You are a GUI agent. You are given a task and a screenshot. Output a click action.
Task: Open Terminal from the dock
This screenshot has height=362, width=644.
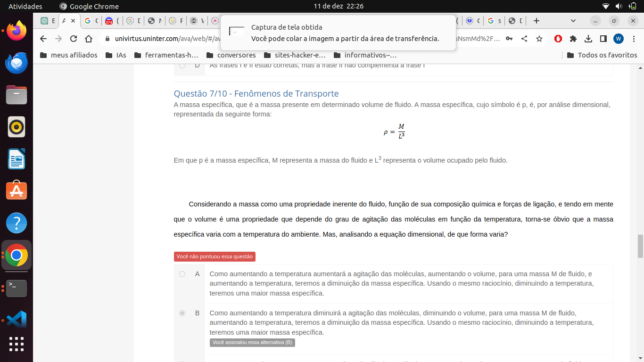(x=17, y=288)
